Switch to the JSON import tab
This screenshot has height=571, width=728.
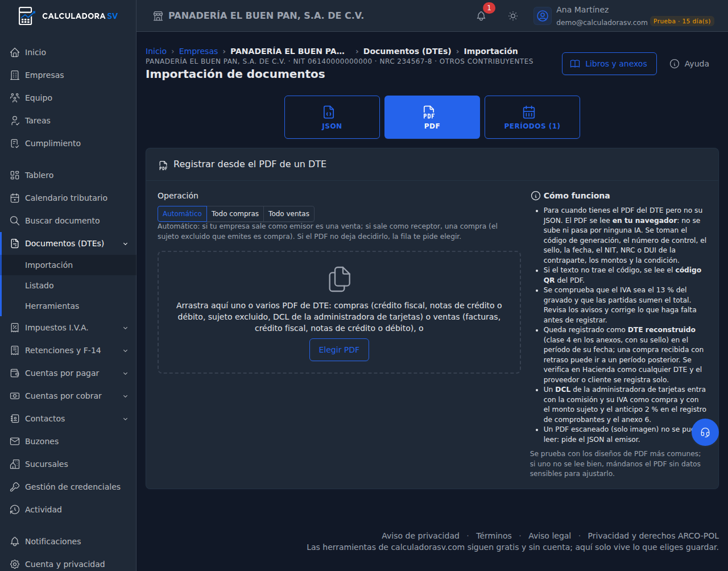332,117
